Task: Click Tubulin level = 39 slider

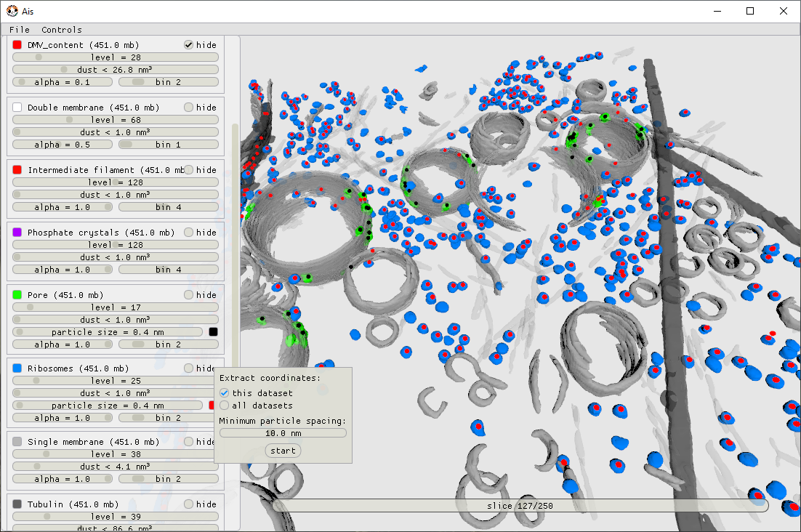Action: point(116,516)
